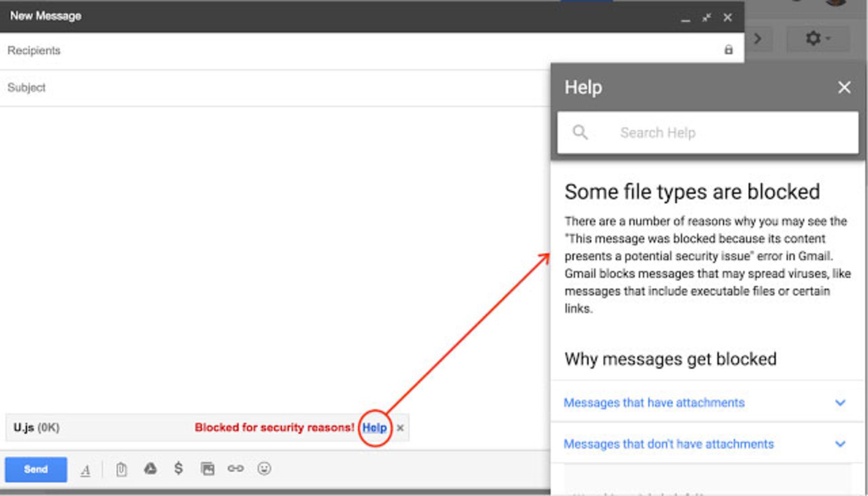Insert a hyperlink using the link icon

235,469
